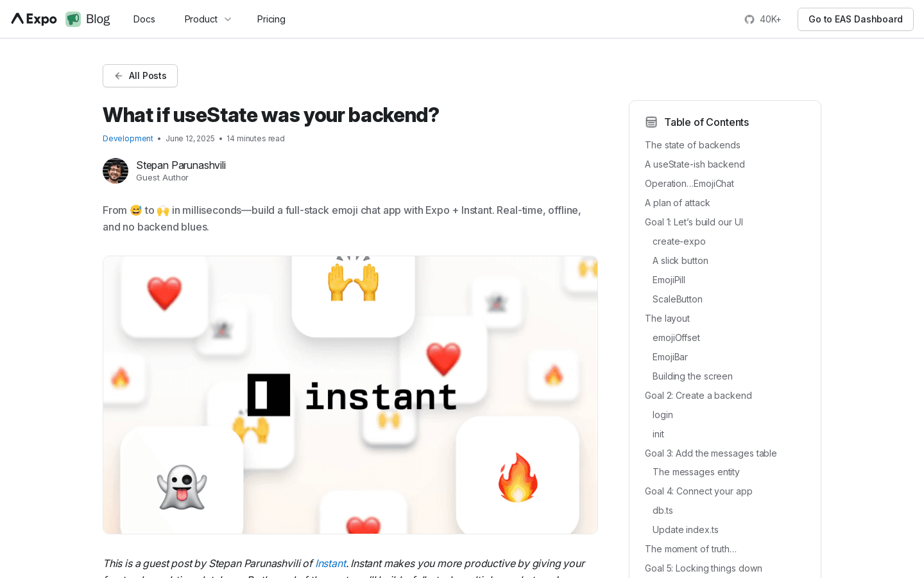924x578 pixels.
Task: Click the 14 minutes read text
Action: pos(255,139)
